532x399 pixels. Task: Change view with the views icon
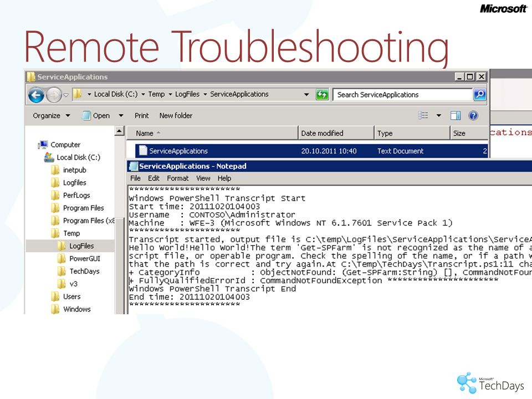(423, 115)
